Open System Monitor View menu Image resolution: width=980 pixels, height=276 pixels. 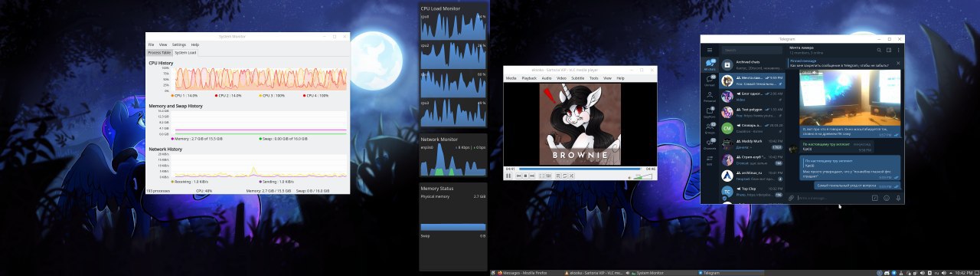[163, 44]
